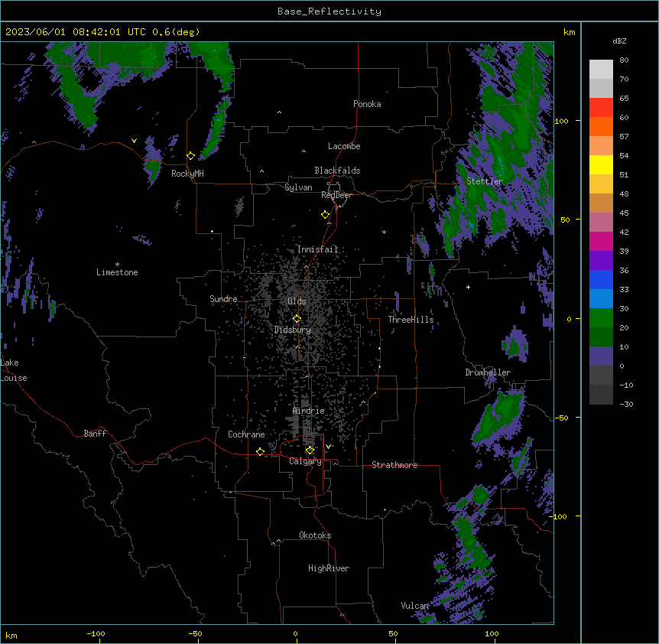The height and width of the screenshot is (644, 659).
Task: Select the Banff label
Action: pyautogui.click(x=95, y=434)
